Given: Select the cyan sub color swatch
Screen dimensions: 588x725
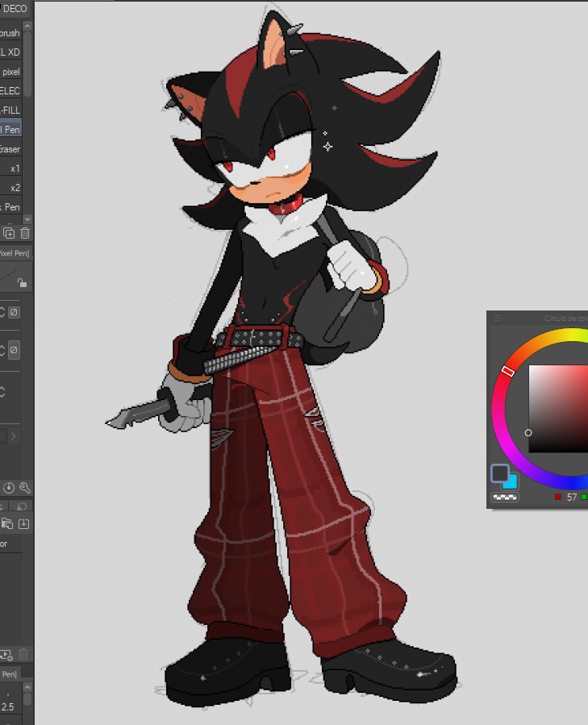Looking at the screenshot, I should [x=512, y=483].
